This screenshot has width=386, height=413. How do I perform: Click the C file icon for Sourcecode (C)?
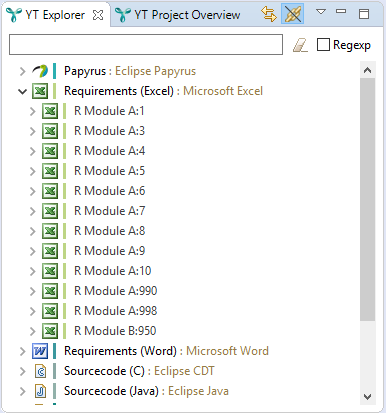[x=40, y=371]
